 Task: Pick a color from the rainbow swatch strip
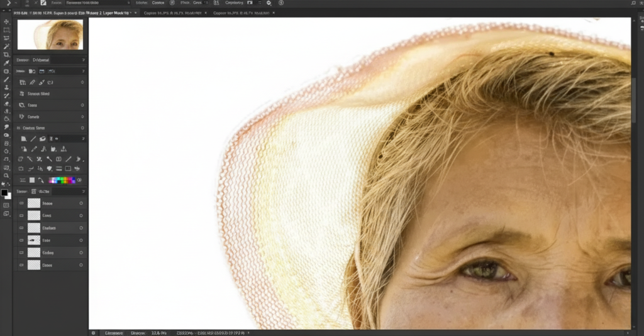point(62,180)
